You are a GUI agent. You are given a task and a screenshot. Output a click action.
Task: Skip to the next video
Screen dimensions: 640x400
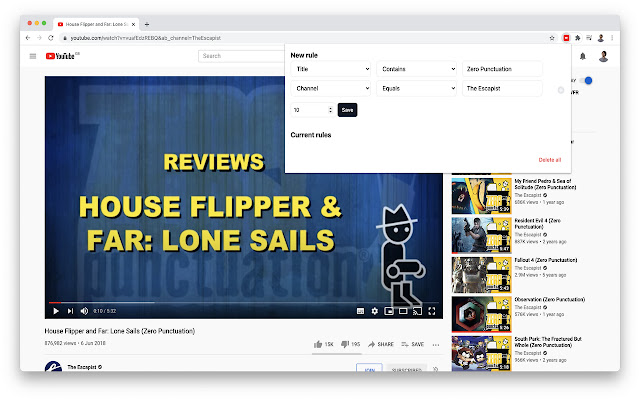coord(70,311)
